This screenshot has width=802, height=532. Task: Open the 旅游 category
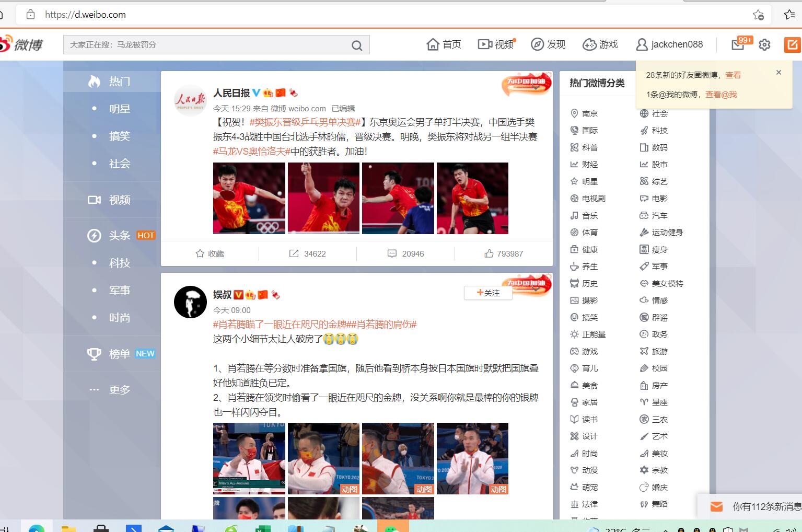tap(654, 351)
